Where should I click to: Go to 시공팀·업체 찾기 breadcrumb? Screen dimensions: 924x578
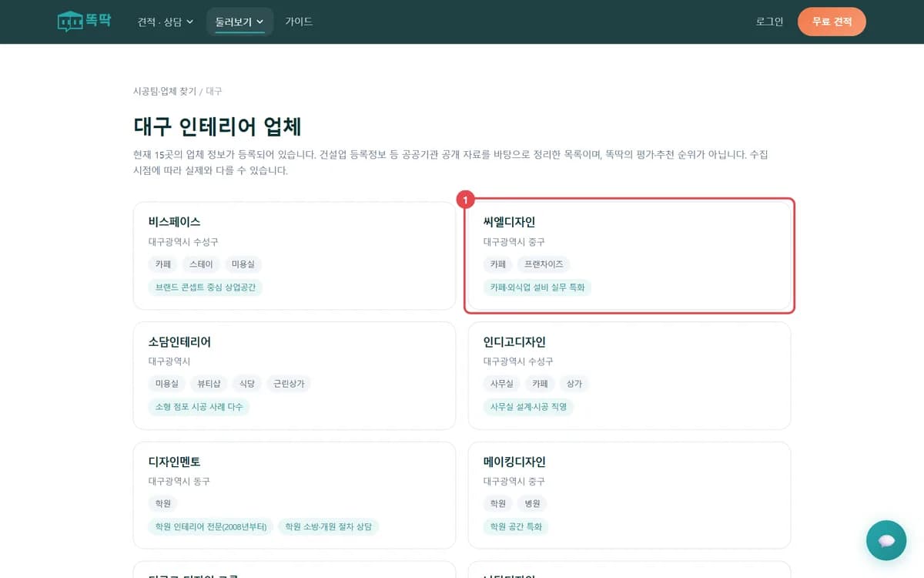[x=165, y=91]
